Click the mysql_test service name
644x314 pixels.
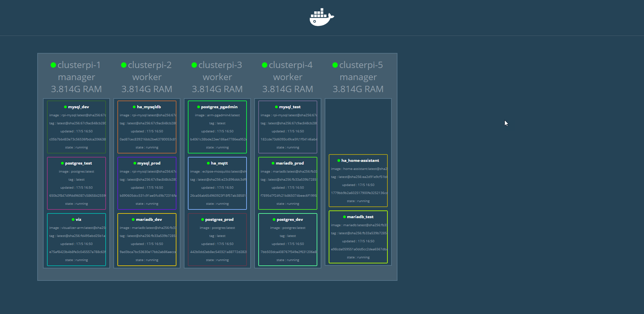[x=290, y=107]
